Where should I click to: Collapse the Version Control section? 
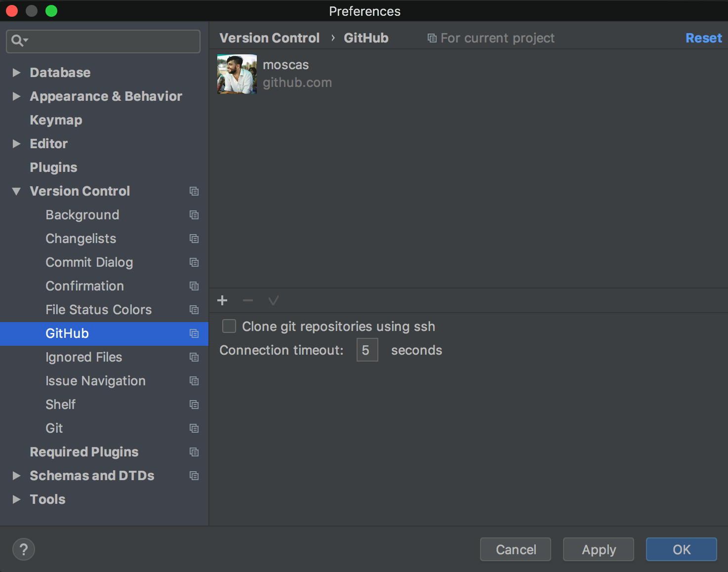(x=16, y=191)
